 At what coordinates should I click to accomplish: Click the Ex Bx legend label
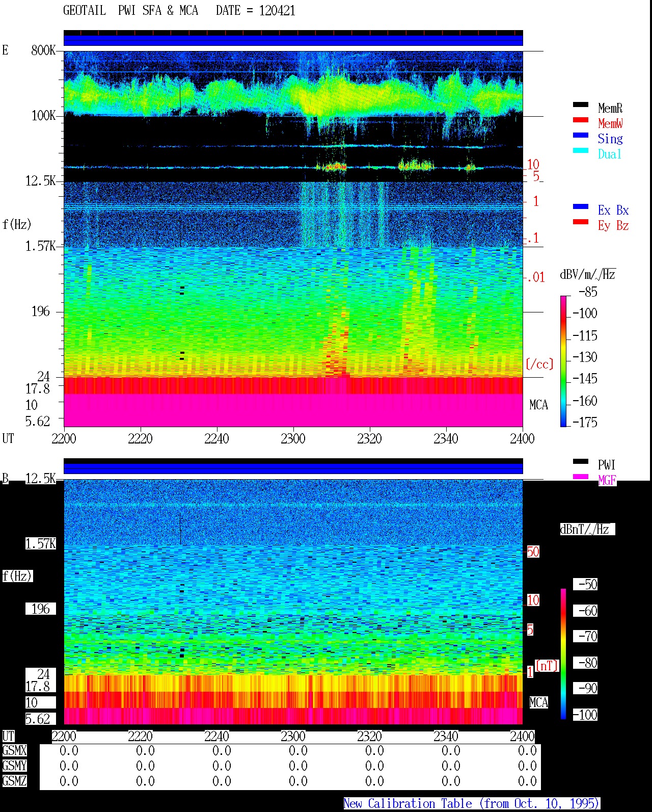point(613,210)
